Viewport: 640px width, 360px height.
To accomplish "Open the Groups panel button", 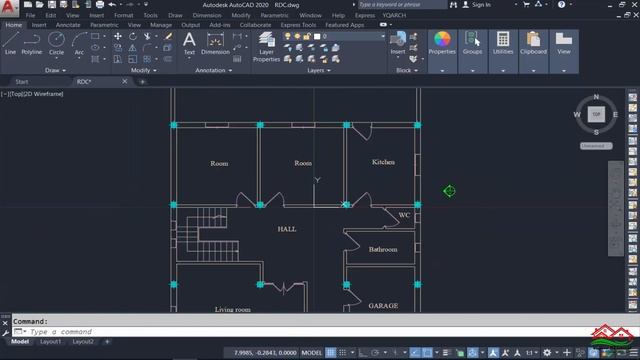I will (472, 51).
